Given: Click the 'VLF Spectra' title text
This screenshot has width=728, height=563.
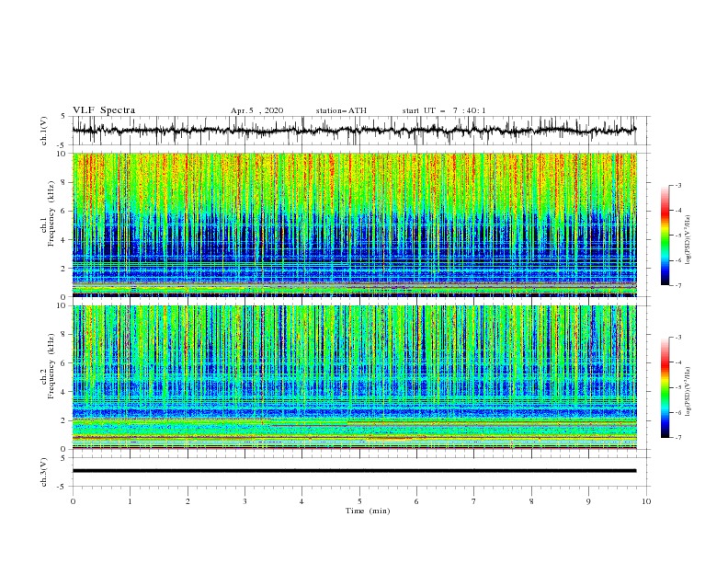Looking at the screenshot, I should 104,110.
